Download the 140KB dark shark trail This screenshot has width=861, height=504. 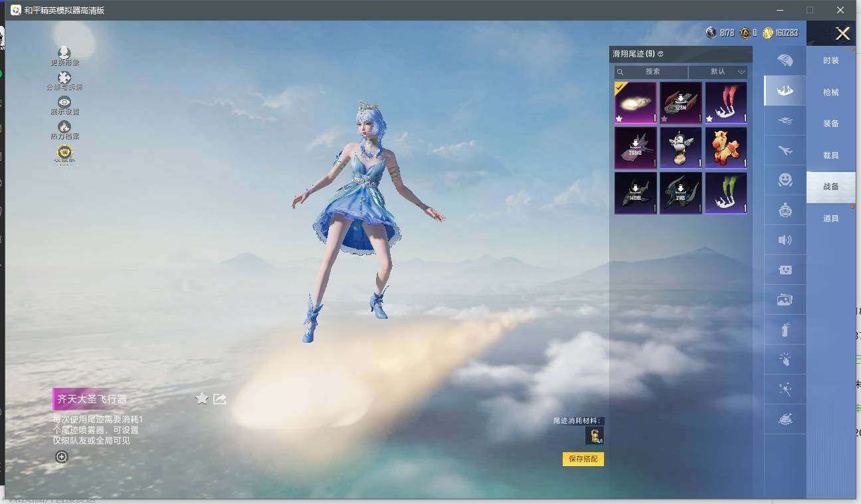pos(636,193)
